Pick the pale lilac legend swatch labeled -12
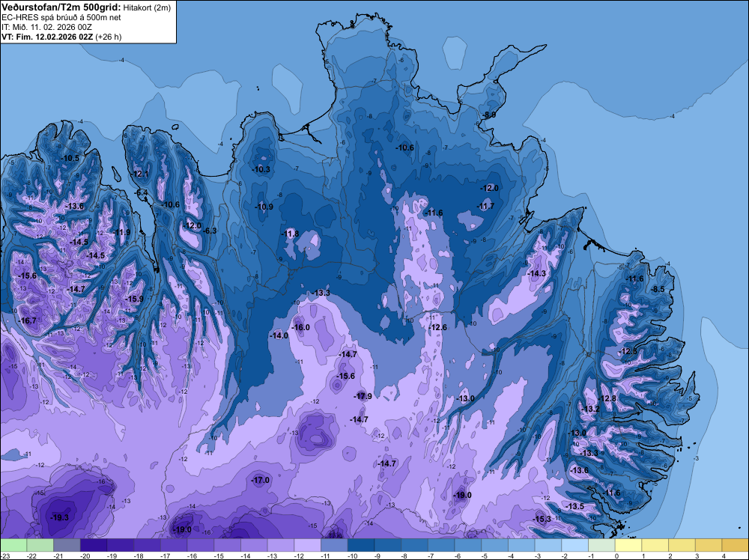The height and width of the screenshot is (560, 749). pyautogui.click(x=308, y=545)
